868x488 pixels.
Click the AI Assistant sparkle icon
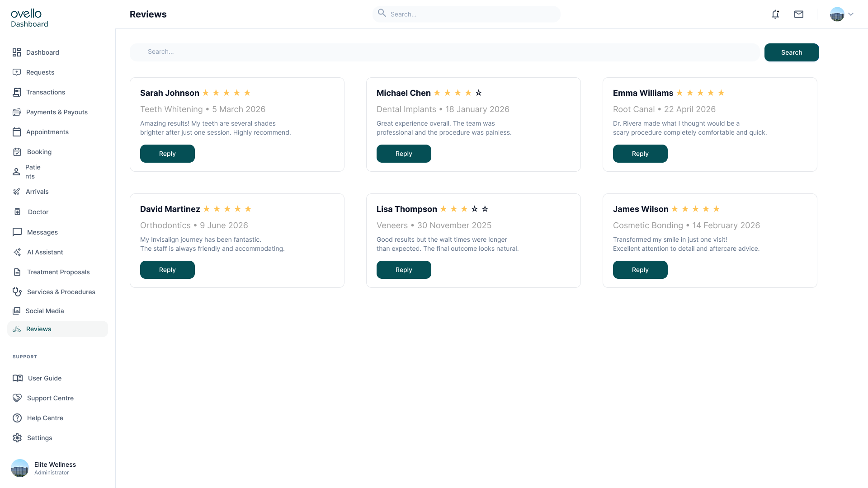pyautogui.click(x=17, y=252)
